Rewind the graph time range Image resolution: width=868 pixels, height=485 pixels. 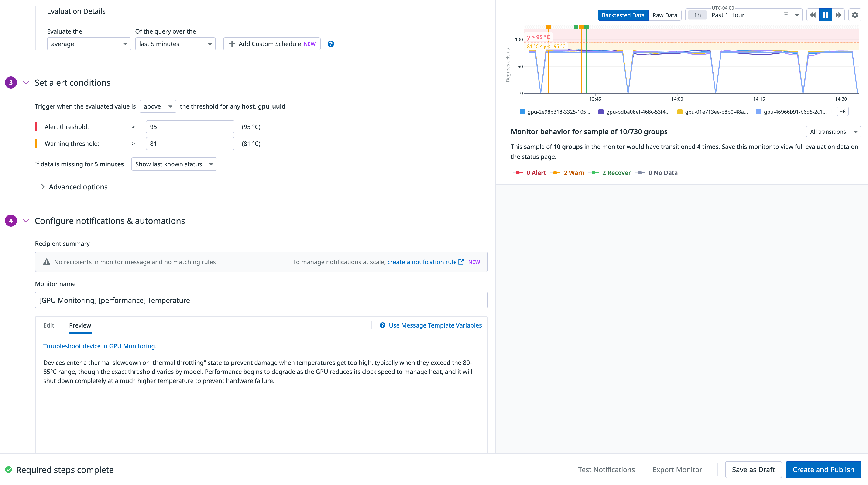click(813, 15)
